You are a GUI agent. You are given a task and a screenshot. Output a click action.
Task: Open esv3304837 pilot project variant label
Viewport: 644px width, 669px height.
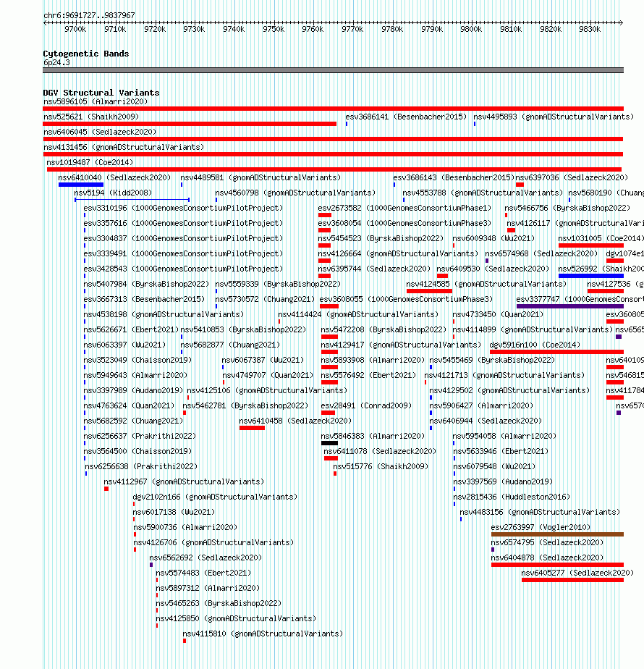coord(183,238)
